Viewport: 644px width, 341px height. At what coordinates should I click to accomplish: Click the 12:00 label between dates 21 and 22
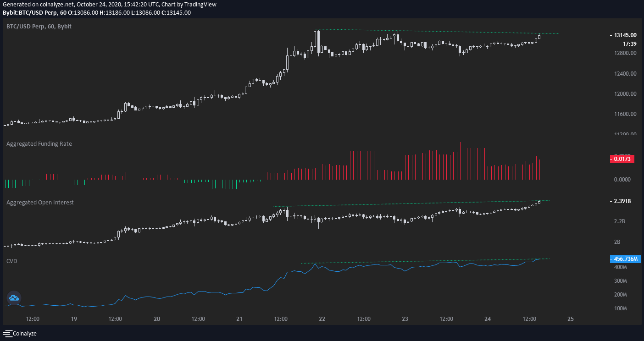[x=281, y=319]
